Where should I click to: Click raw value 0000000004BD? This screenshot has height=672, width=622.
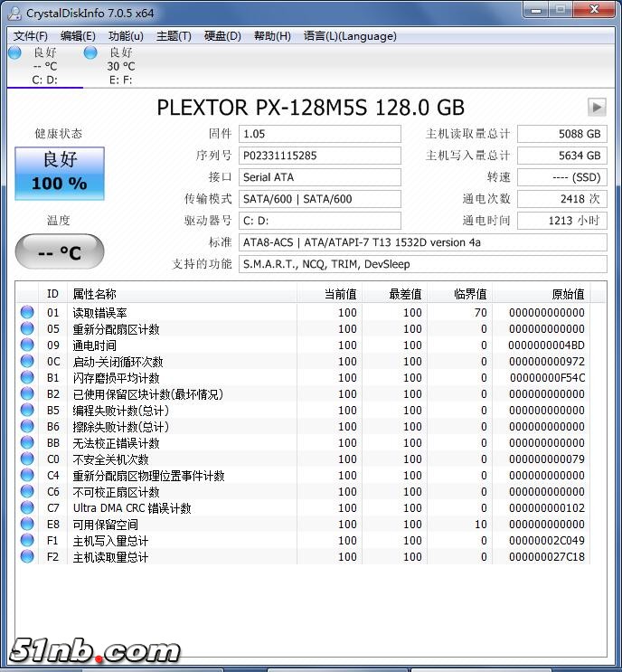point(546,345)
